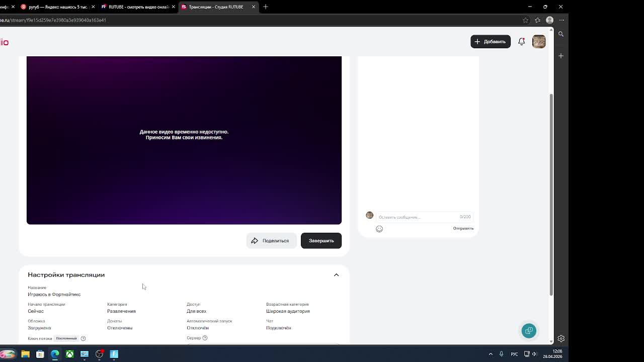
Task: Click the Отключены donations value
Action: 120,328
